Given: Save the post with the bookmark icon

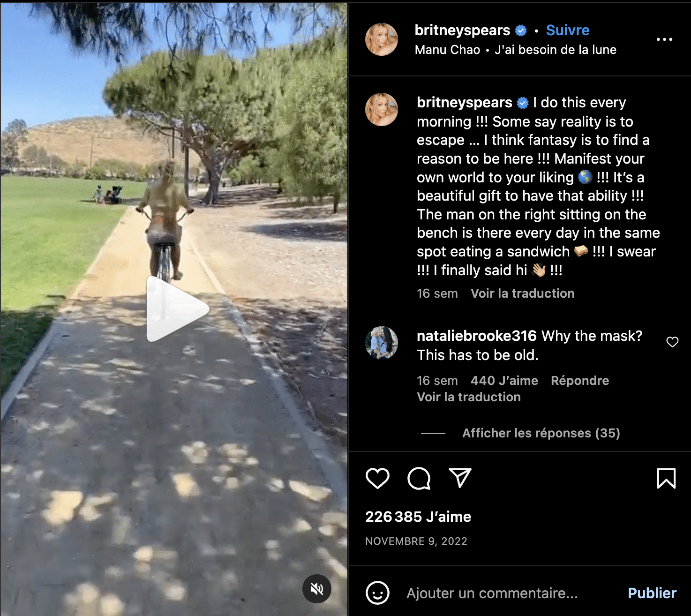Looking at the screenshot, I should tap(666, 478).
